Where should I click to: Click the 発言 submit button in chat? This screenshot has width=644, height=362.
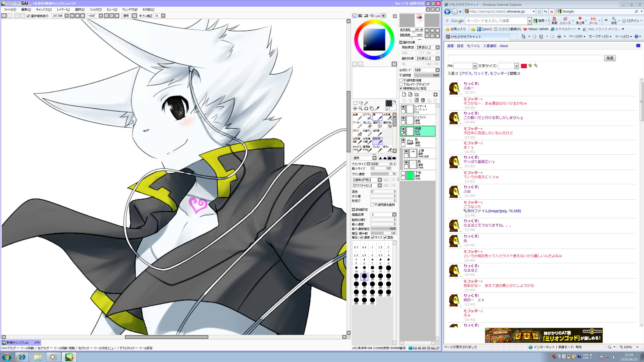point(610,58)
